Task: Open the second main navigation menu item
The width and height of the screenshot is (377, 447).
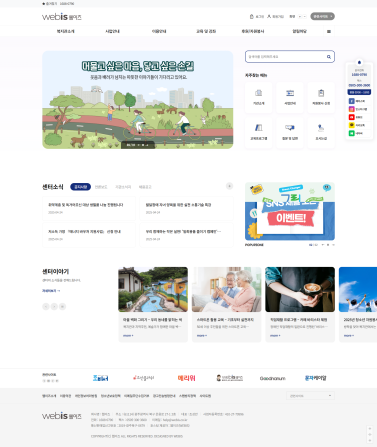Action: [112, 31]
